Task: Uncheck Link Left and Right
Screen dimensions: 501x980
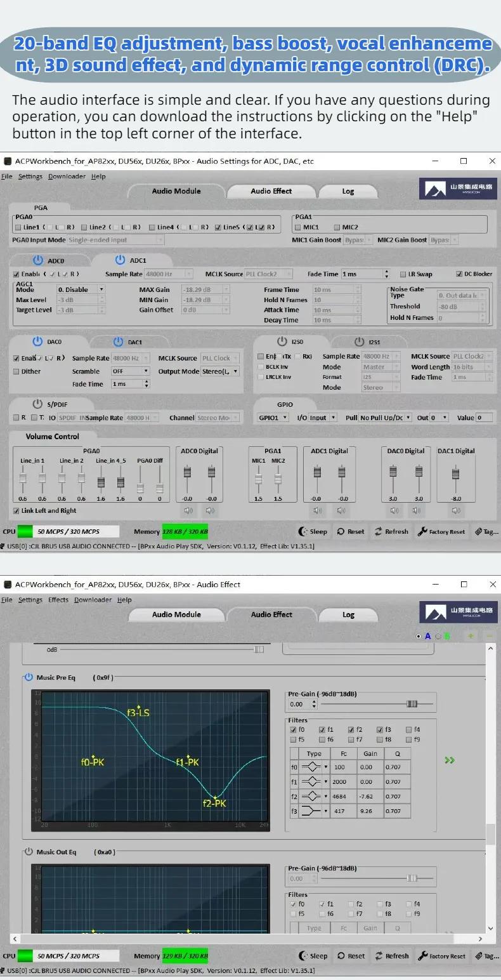Action: (x=16, y=510)
